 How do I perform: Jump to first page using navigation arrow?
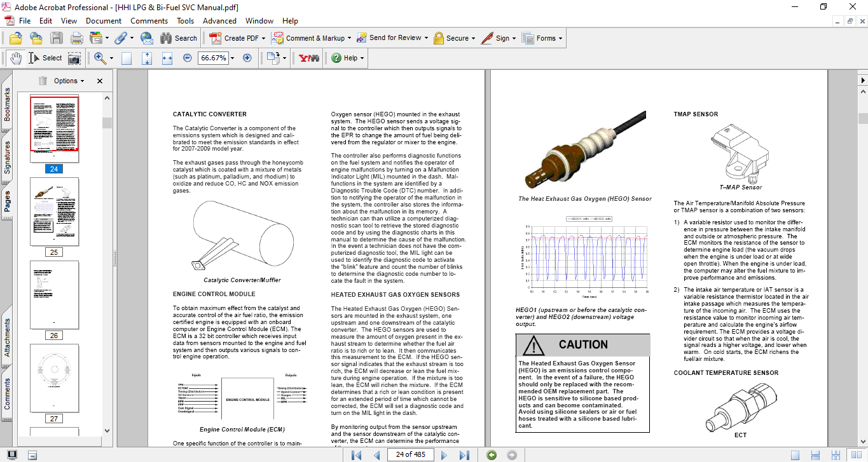(357, 455)
